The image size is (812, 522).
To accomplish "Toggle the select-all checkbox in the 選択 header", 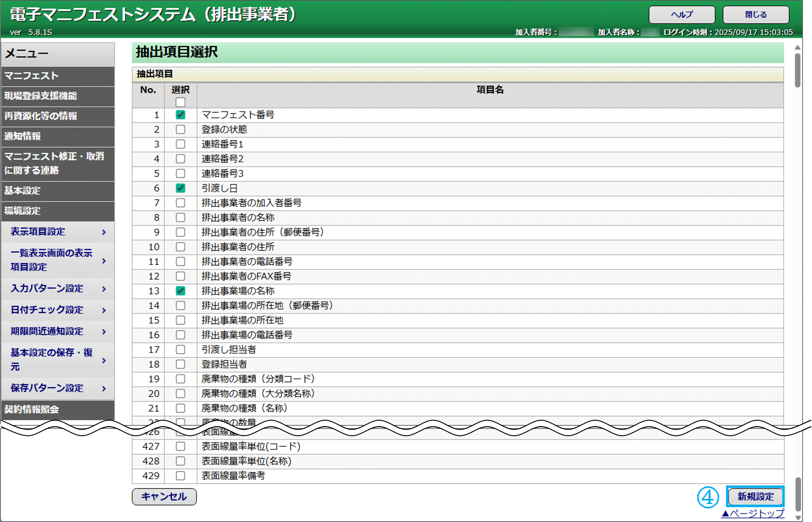I will click(x=180, y=102).
